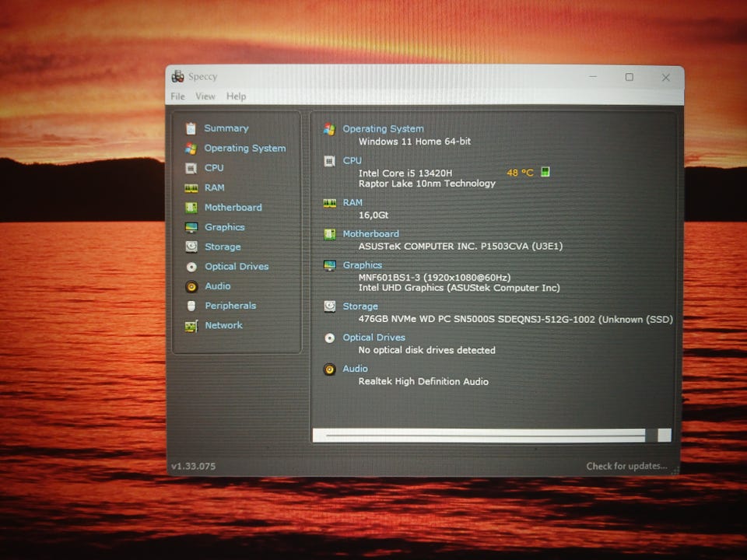
Task: Open the Storage heading link in summary
Action: pos(360,306)
